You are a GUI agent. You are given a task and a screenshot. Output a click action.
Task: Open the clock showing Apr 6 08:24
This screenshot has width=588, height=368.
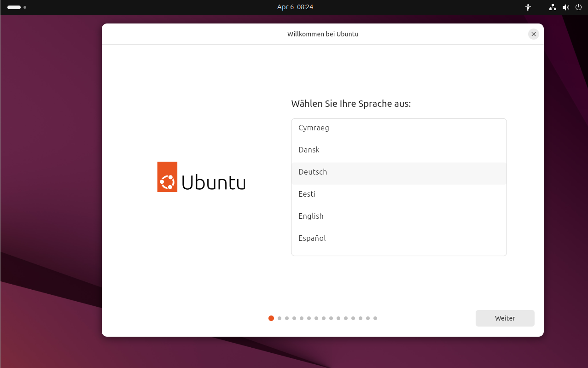point(295,7)
